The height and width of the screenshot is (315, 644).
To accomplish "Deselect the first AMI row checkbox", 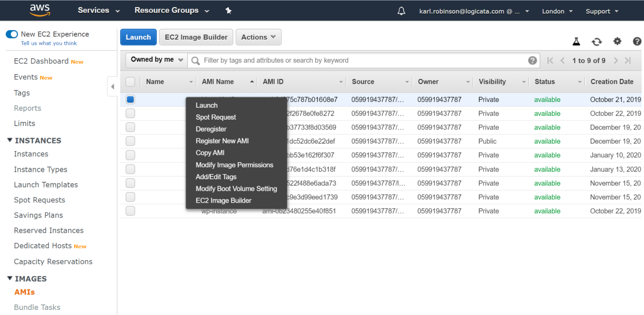I will [130, 99].
